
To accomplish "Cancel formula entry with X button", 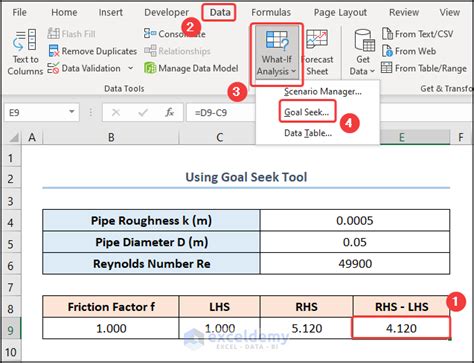I will click(x=116, y=113).
